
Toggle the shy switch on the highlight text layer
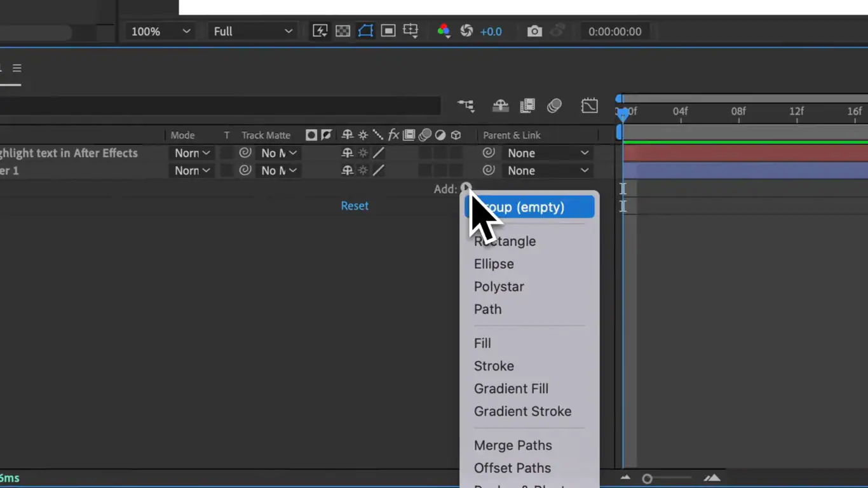347,153
